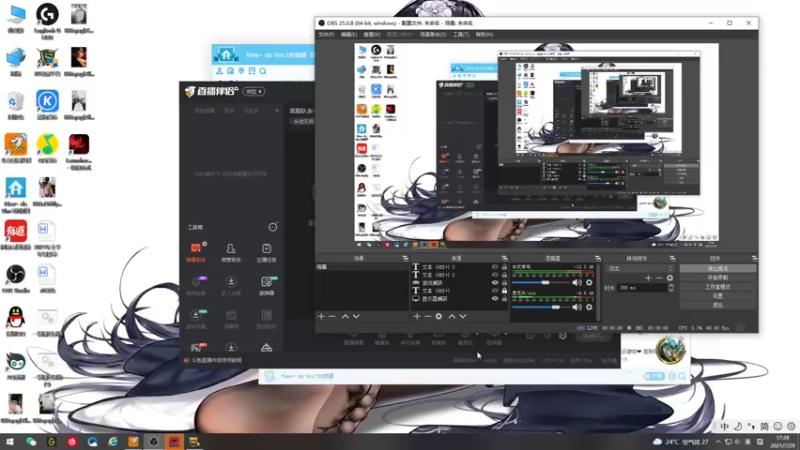Open the scene transition type dropdown
This screenshot has width=800, height=450.
[x=640, y=268]
